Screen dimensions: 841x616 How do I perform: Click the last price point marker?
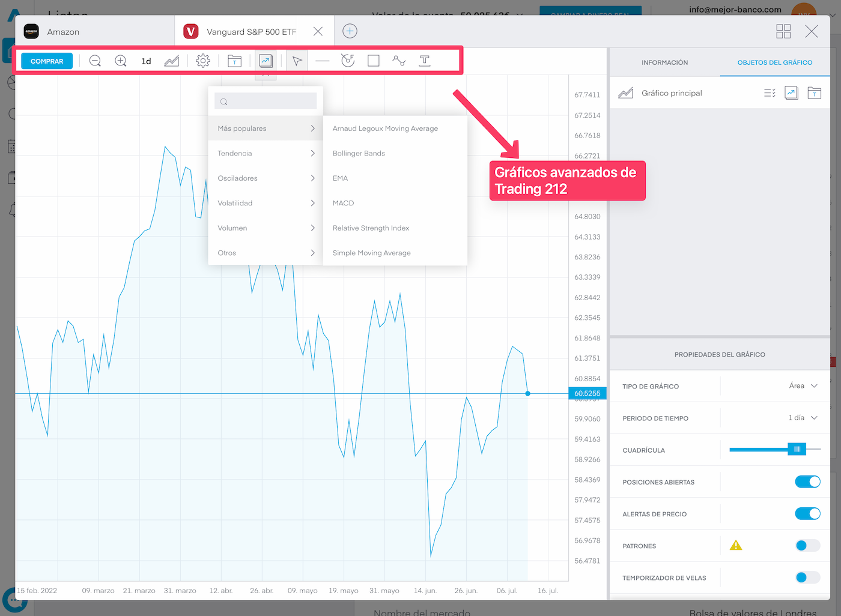[x=527, y=394]
